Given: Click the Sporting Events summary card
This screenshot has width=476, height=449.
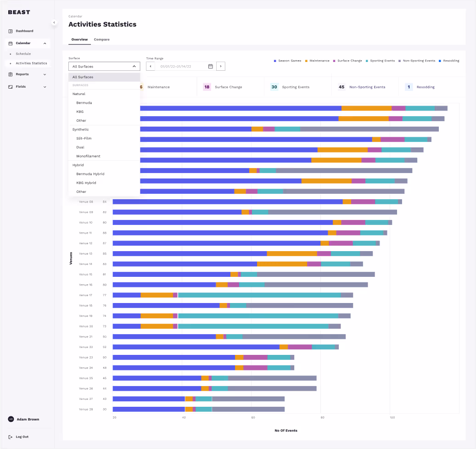Looking at the screenshot, I should tap(298, 87).
